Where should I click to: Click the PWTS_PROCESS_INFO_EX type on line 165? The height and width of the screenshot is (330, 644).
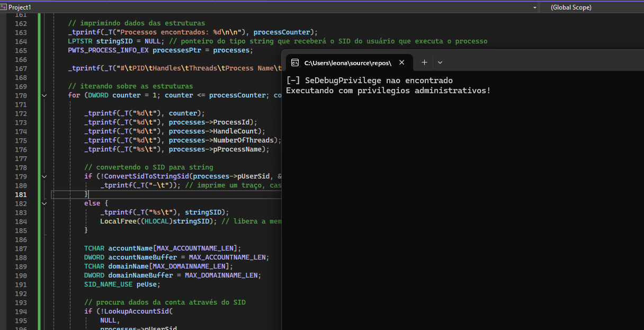pos(108,50)
